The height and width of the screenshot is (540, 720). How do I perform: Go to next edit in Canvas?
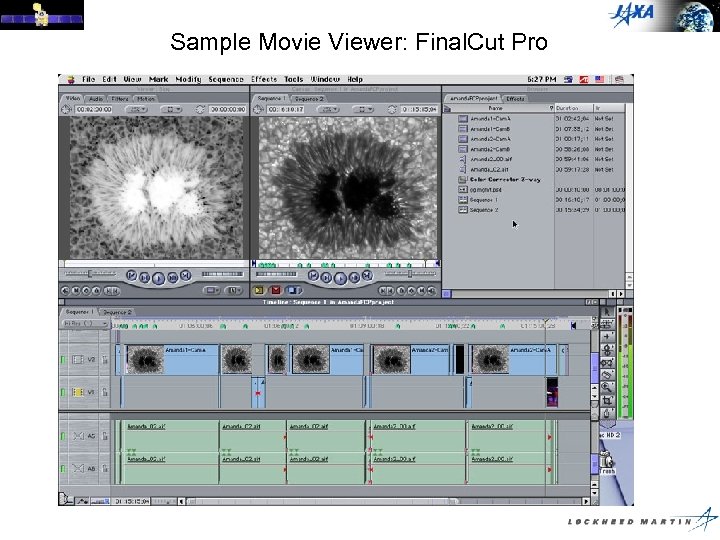pyautogui.click(x=367, y=276)
